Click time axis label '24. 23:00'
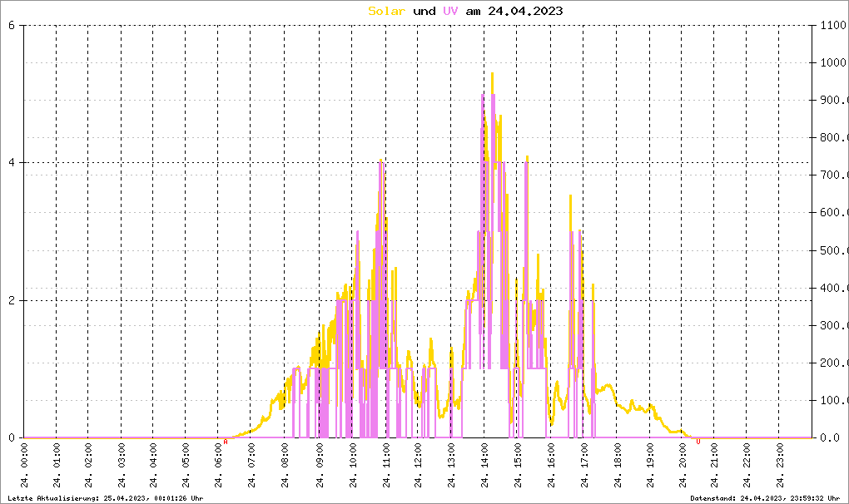 pyautogui.click(x=780, y=466)
